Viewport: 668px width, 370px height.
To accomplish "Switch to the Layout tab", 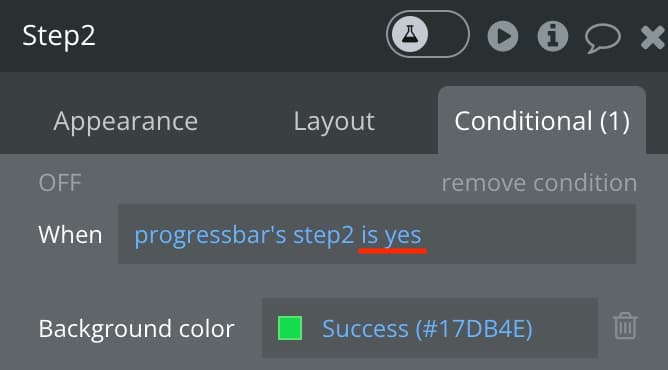I will tap(334, 121).
